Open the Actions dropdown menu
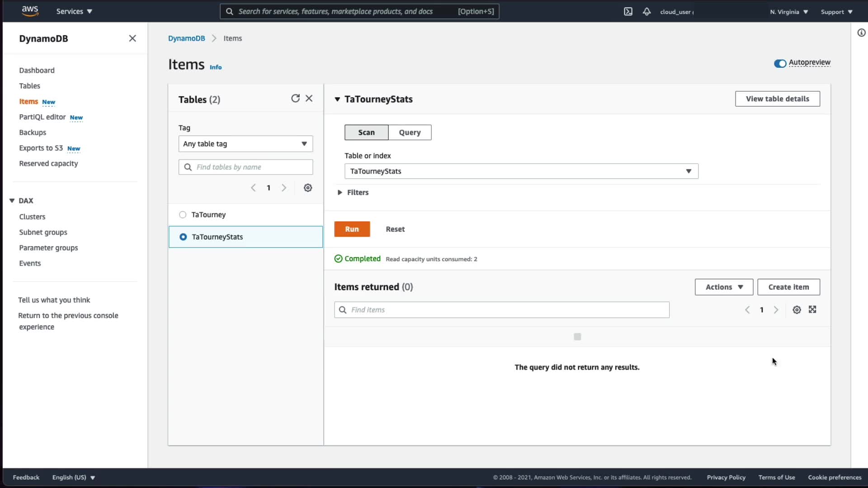The width and height of the screenshot is (868, 488). click(x=724, y=287)
